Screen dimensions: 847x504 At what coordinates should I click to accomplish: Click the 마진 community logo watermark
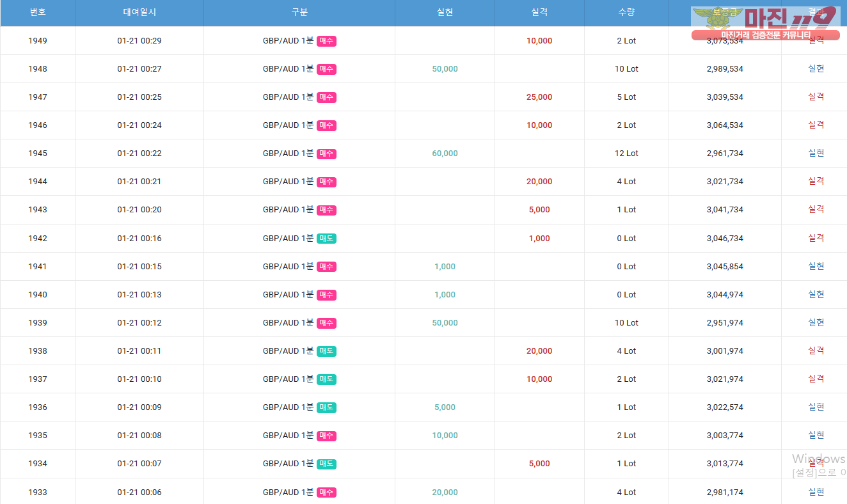pos(765,23)
